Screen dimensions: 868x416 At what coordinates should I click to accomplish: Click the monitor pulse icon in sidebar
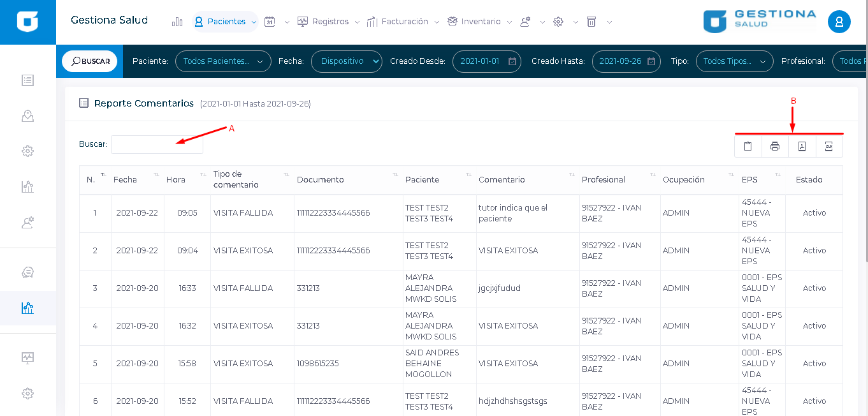coord(27,358)
